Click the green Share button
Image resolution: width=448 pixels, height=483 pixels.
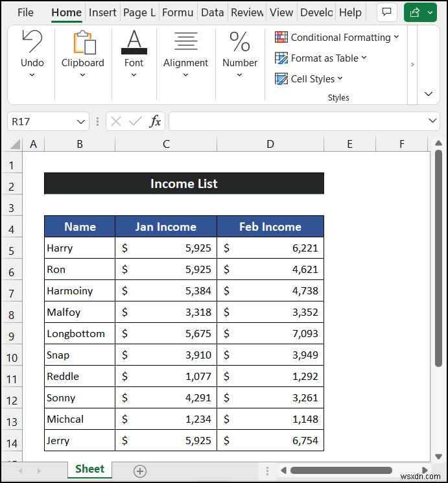pyautogui.click(x=420, y=12)
